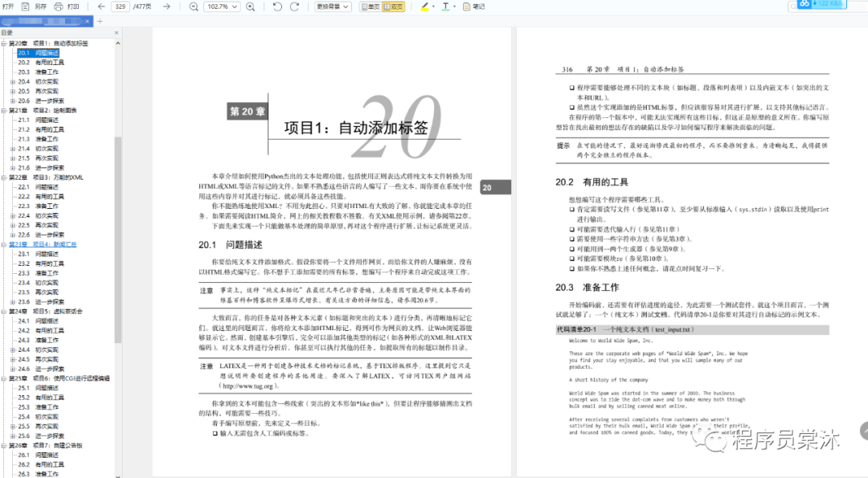The image size is (868, 478).
Task: Select outline item 20.3 准备工作
Action: click(x=38, y=72)
